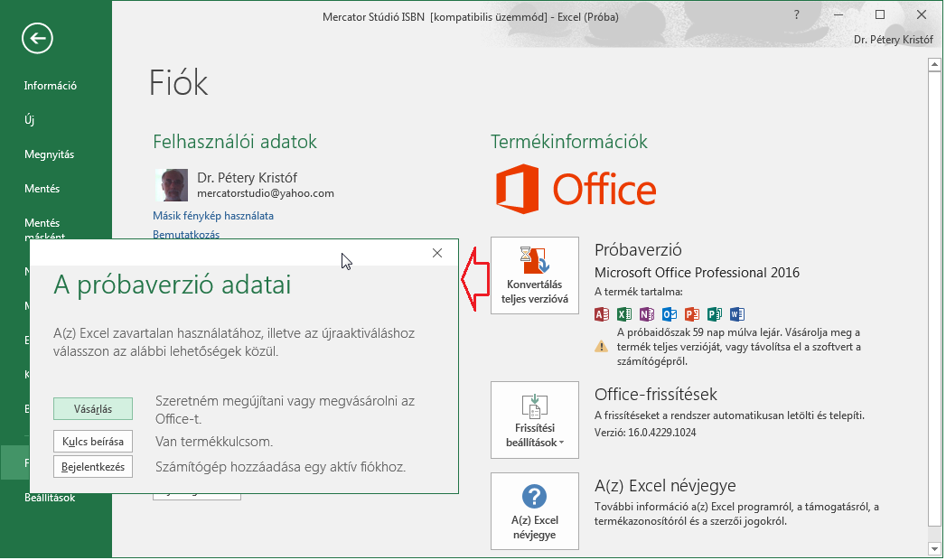Open the Bemutatkozás link
Viewport: 946px width, 560px height.
(186, 234)
